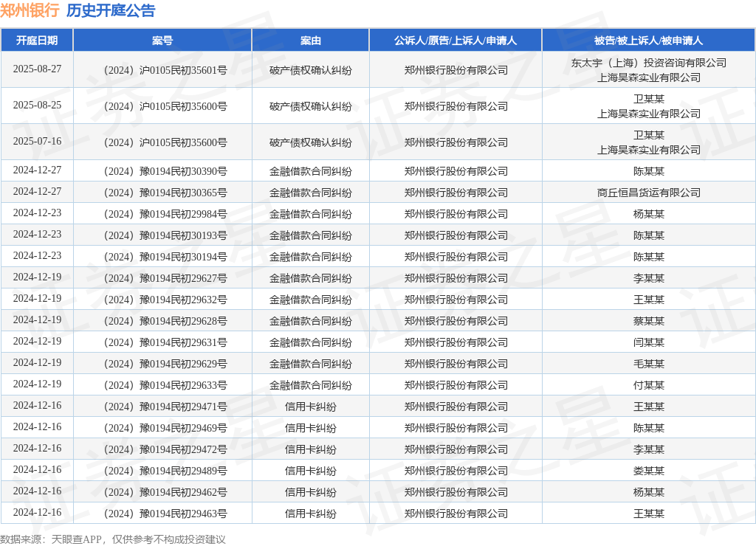Click the 公诉人/原告/上诉人/申请人 column header
The width and height of the screenshot is (756, 546).
(x=456, y=41)
